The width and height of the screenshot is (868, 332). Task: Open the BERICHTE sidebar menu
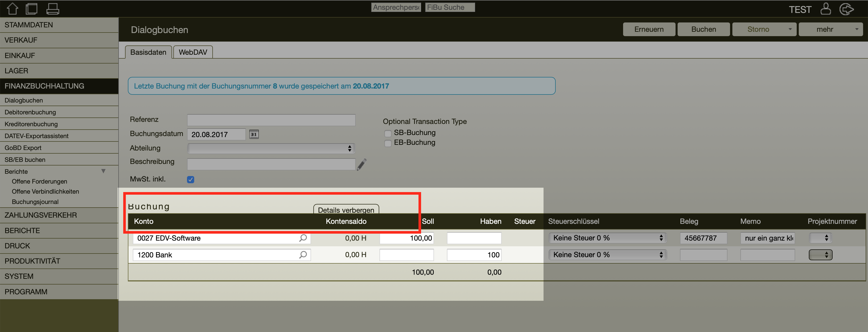point(59,231)
